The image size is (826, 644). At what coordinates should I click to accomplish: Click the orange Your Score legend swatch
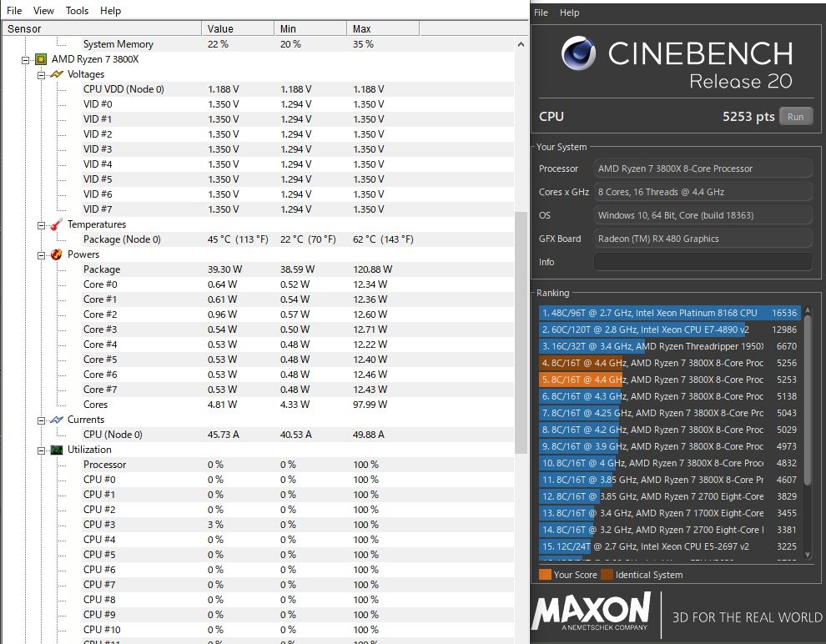pos(545,575)
